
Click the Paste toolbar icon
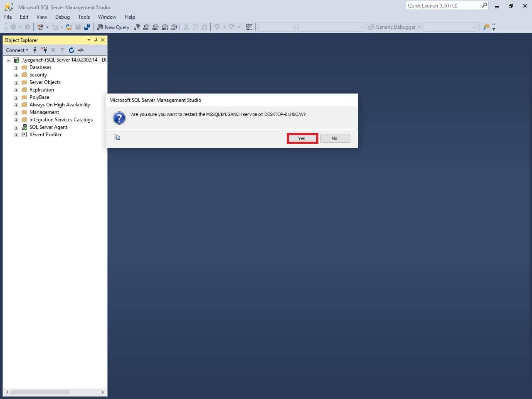point(204,27)
